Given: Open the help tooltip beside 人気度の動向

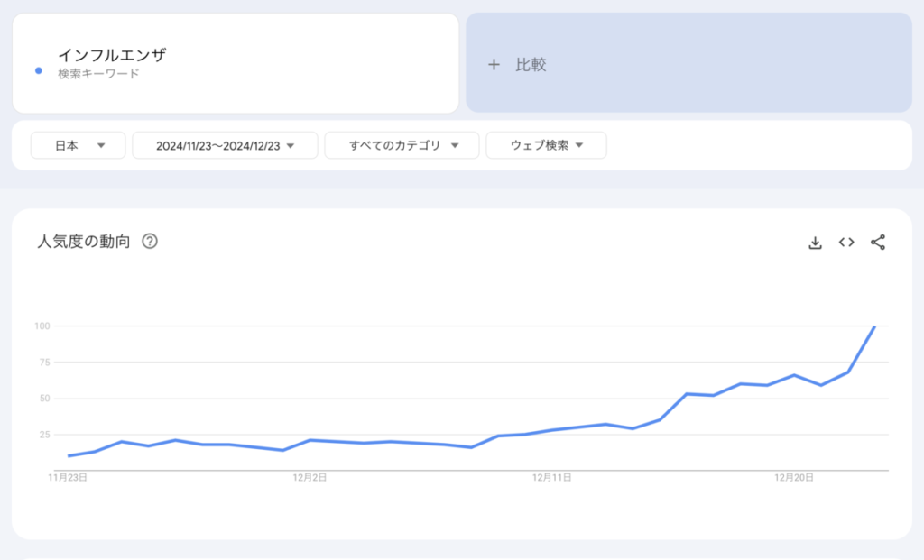Looking at the screenshot, I should point(150,242).
